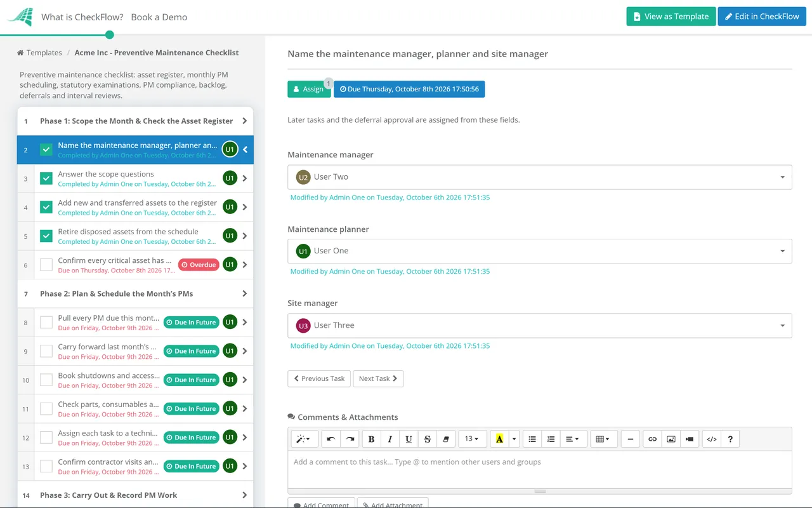This screenshot has width=812, height=508.
Task: Click the due date button
Action: coord(409,89)
